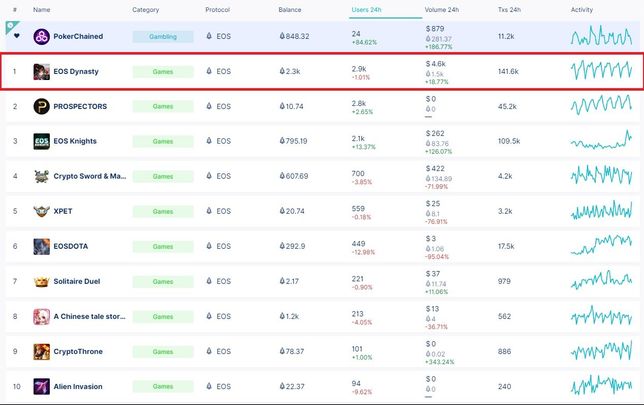Click the Category column header
The width and height of the screenshot is (644, 405).
point(146,9)
